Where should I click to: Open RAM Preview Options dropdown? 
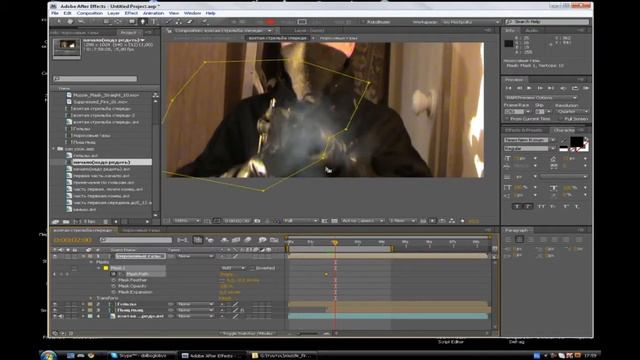pos(541,98)
